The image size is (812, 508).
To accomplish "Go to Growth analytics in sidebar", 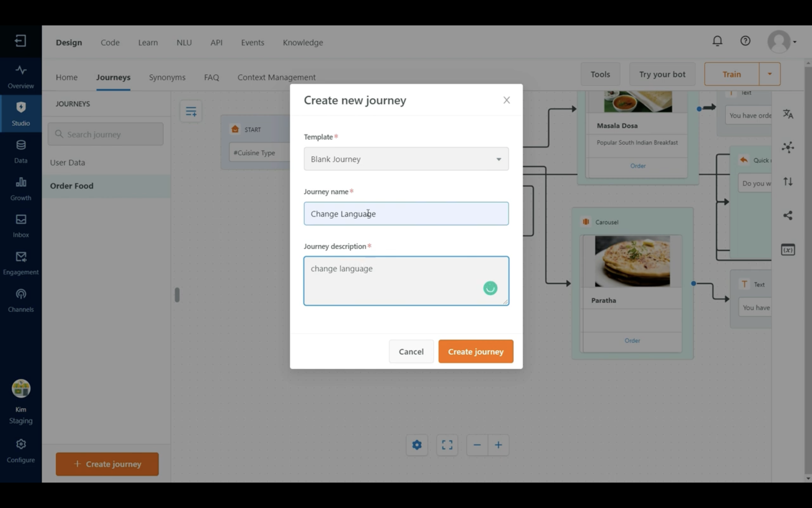I will click(x=21, y=189).
